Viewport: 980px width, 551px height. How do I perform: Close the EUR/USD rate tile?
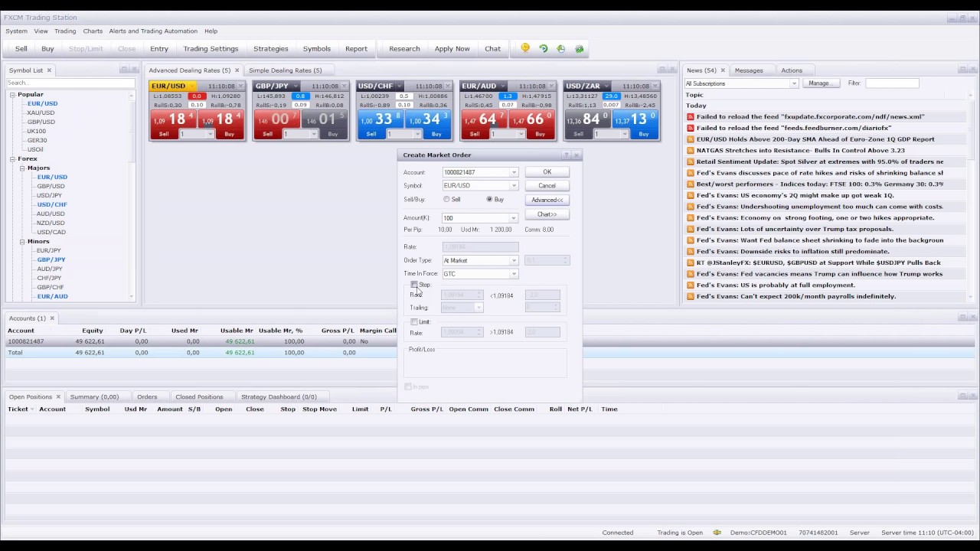[241, 86]
